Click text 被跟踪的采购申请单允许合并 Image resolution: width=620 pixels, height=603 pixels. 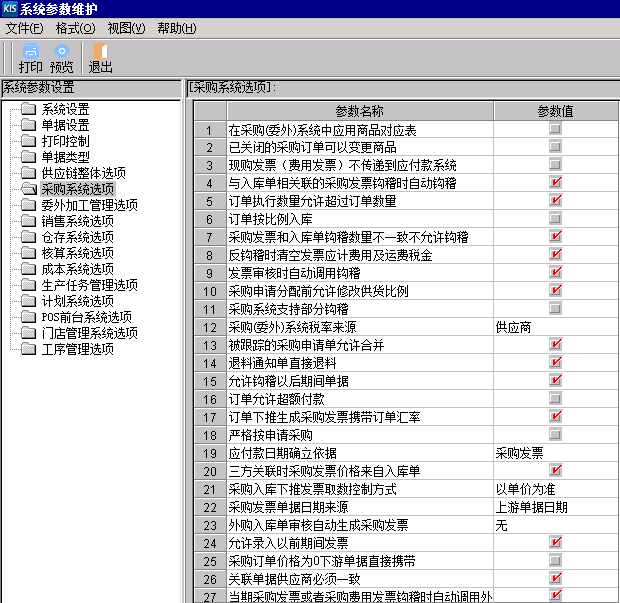[306, 345]
